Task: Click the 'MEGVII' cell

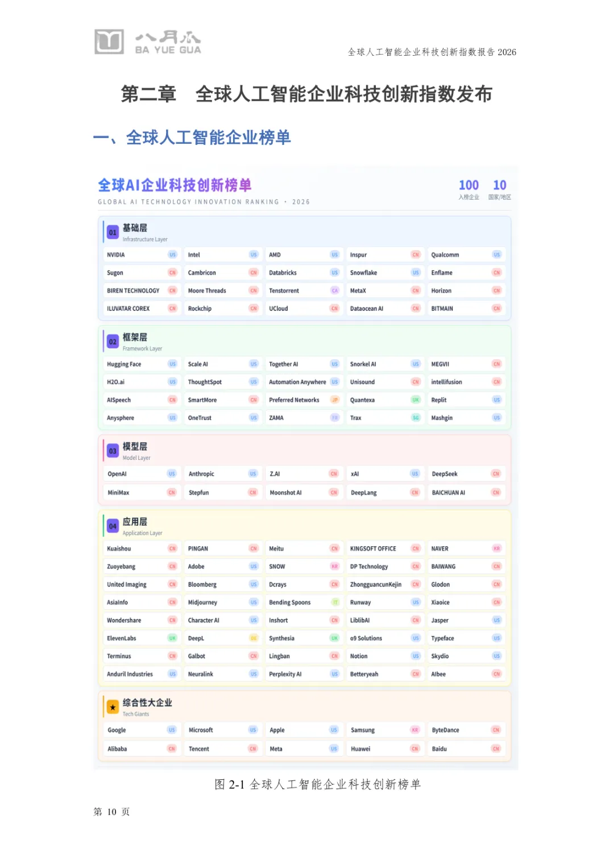Action: click(x=466, y=364)
